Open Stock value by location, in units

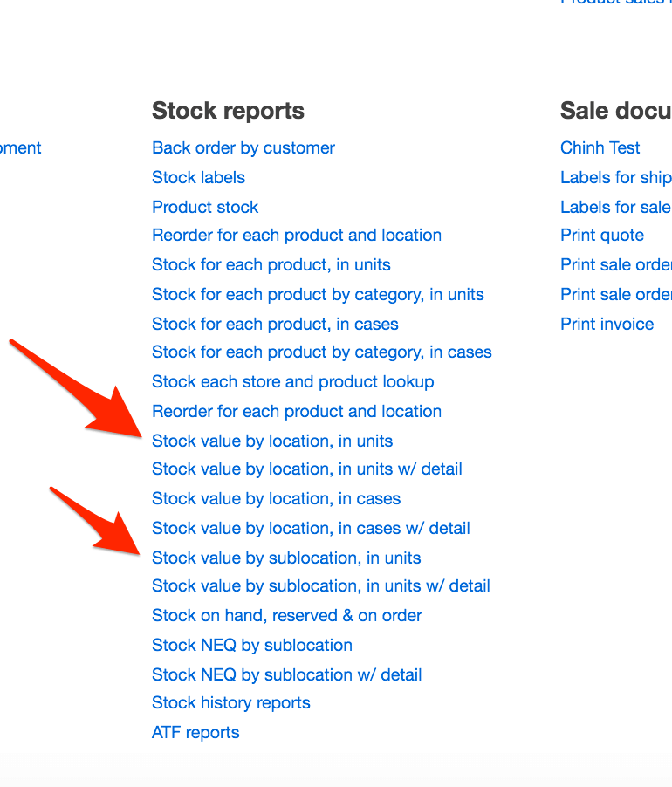(272, 441)
